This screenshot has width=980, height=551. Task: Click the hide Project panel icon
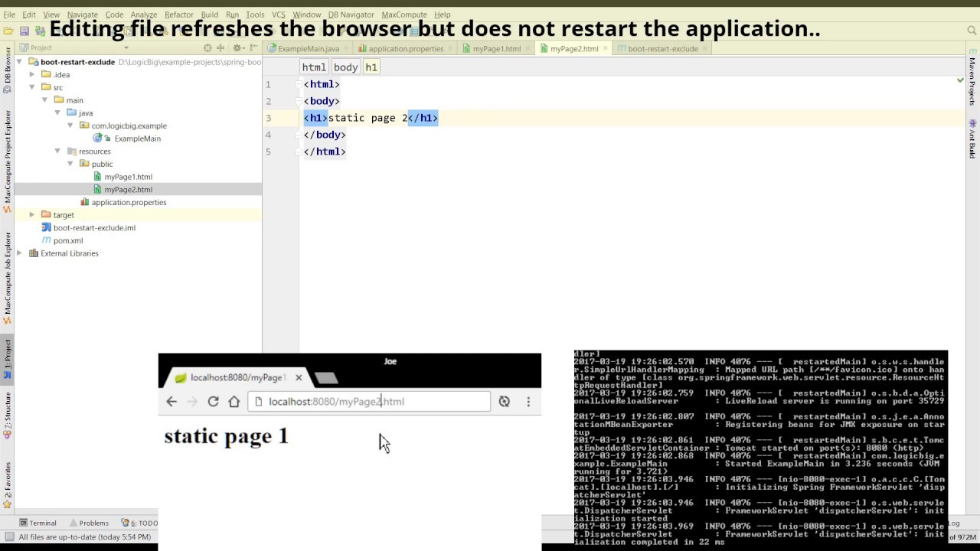tap(253, 48)
